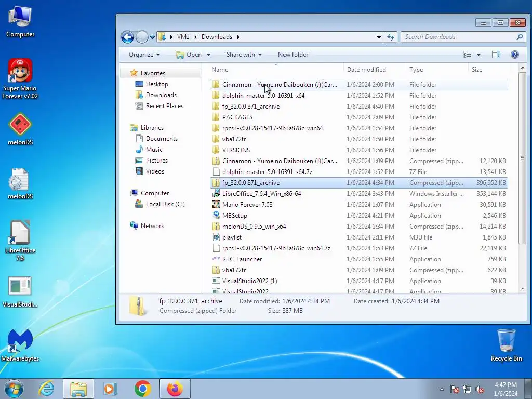Open the Recycle Bin
532x399 pixels.
[x=506, y=345]
